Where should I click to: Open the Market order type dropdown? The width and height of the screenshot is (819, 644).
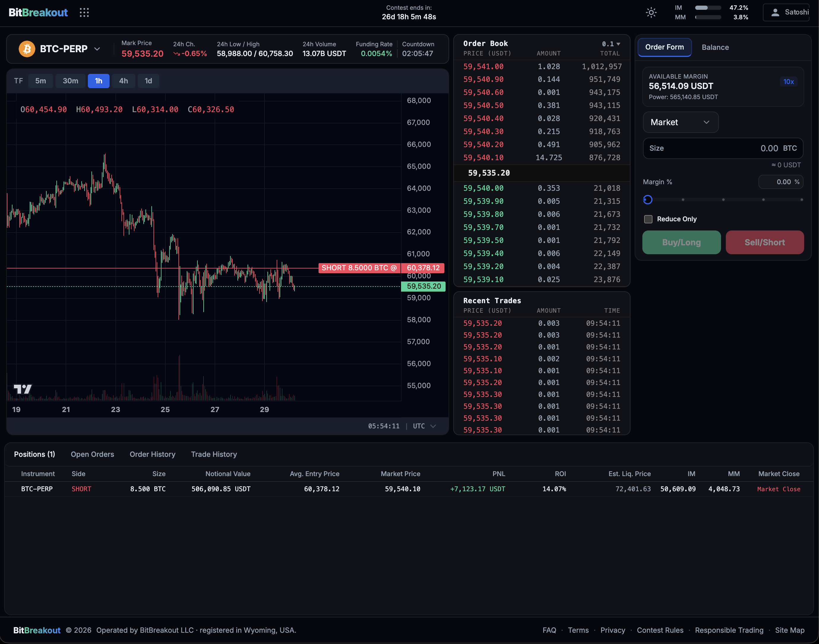pos(681,122)
